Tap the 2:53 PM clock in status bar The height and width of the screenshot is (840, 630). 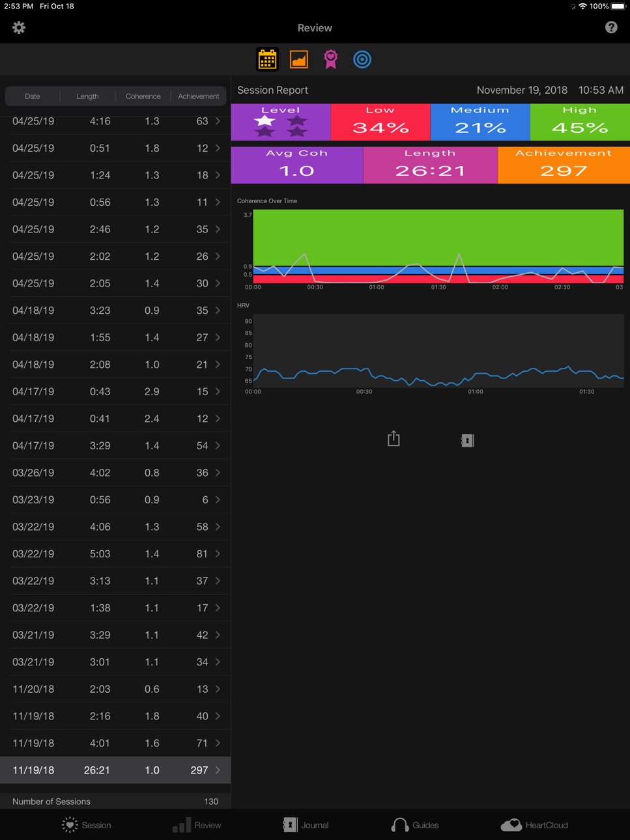[18, 6]
